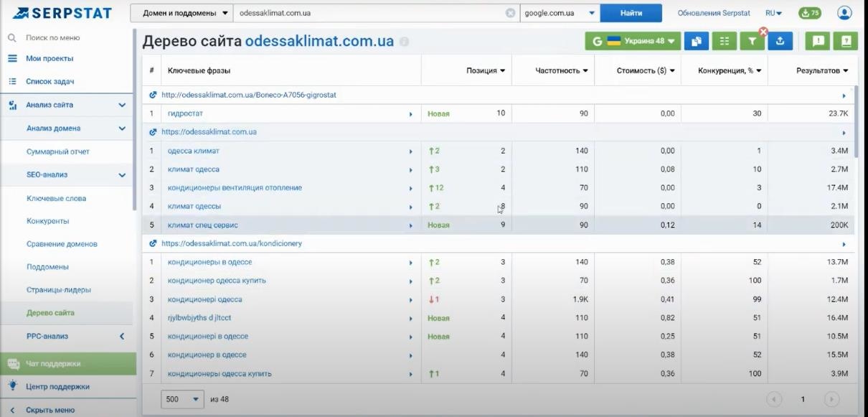This screenshot has width=868, height=417.
Task: Go to the next results page
Action: [x=831, y=399]
